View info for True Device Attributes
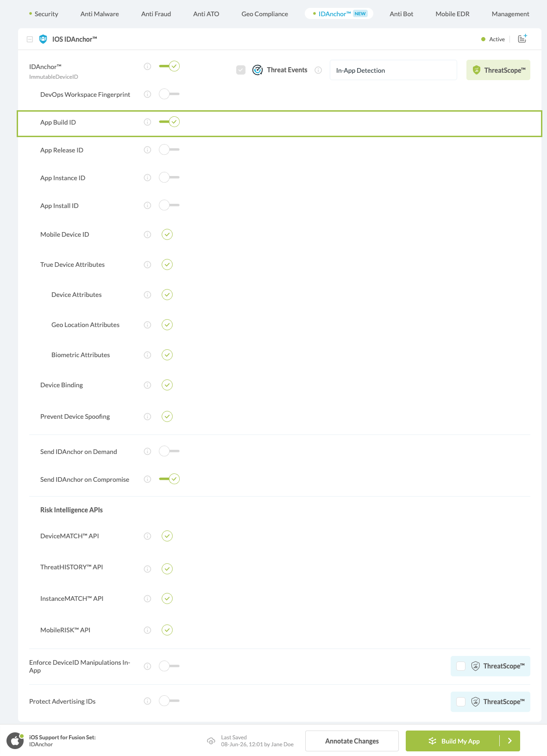This screenshot has height=756, width=547. point(147,265)
